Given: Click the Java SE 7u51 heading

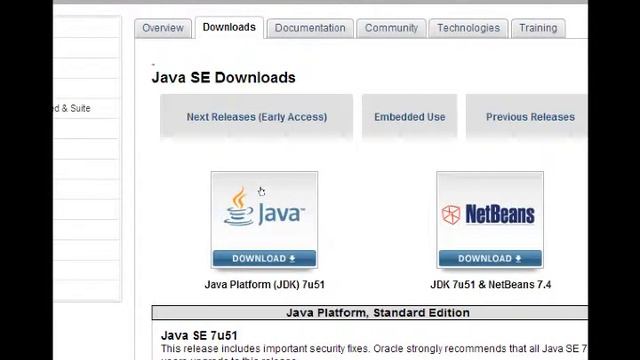Looking at the screenshot, I should [x=199, y=336].
